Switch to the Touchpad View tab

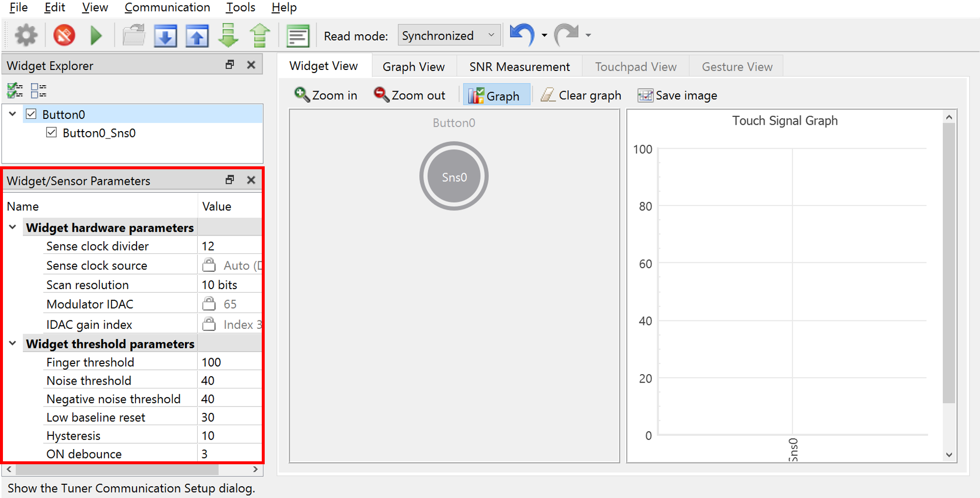tap(636, 67)
